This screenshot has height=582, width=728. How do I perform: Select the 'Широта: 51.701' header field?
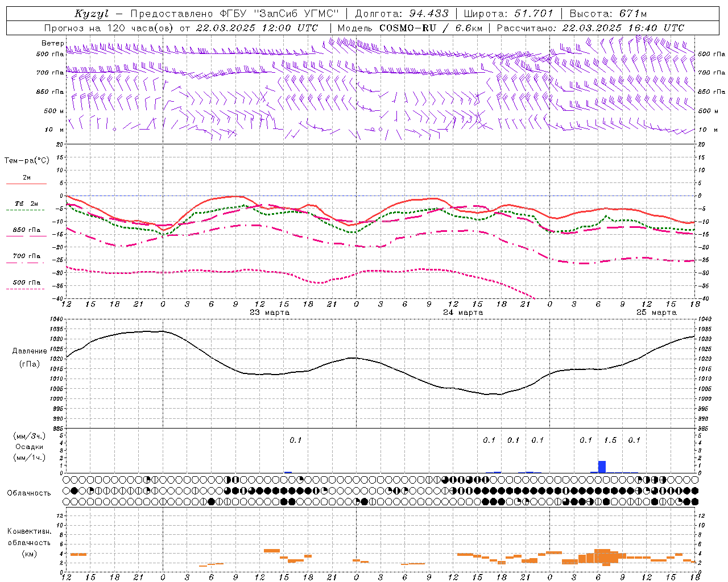[x=508, y=14]
